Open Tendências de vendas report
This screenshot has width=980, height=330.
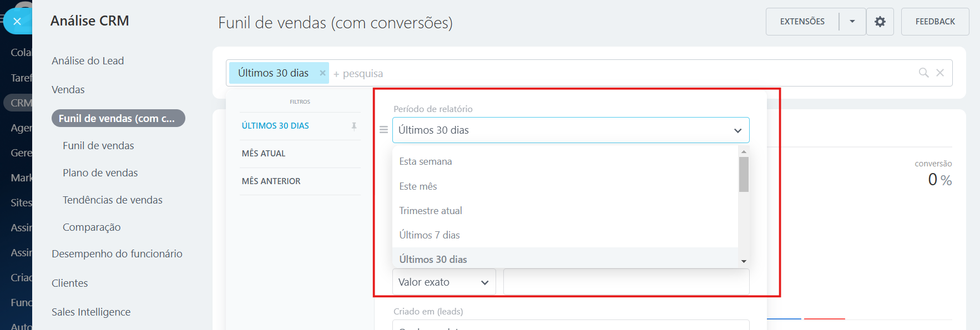pos(113,200)
